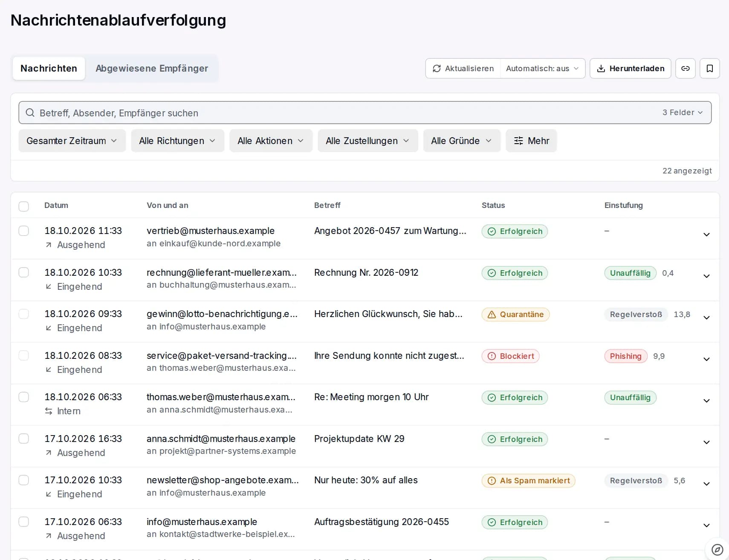Switch to the Abgewiesene Empfänger tab
729x560 pixels.
[x=152, y=68]
